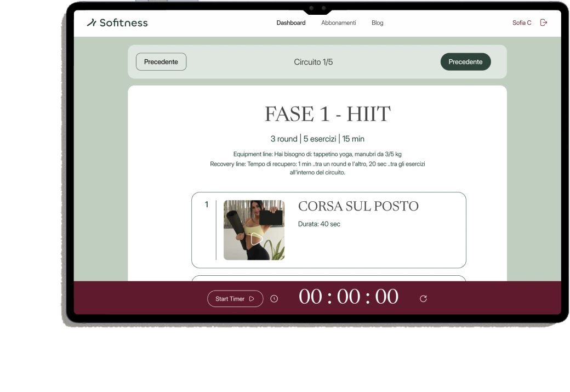Go to the Abbonamenti page
Image resolution: width=570 pixels, height=392 pixels.
pyautogui.click(x=339, y=22)
